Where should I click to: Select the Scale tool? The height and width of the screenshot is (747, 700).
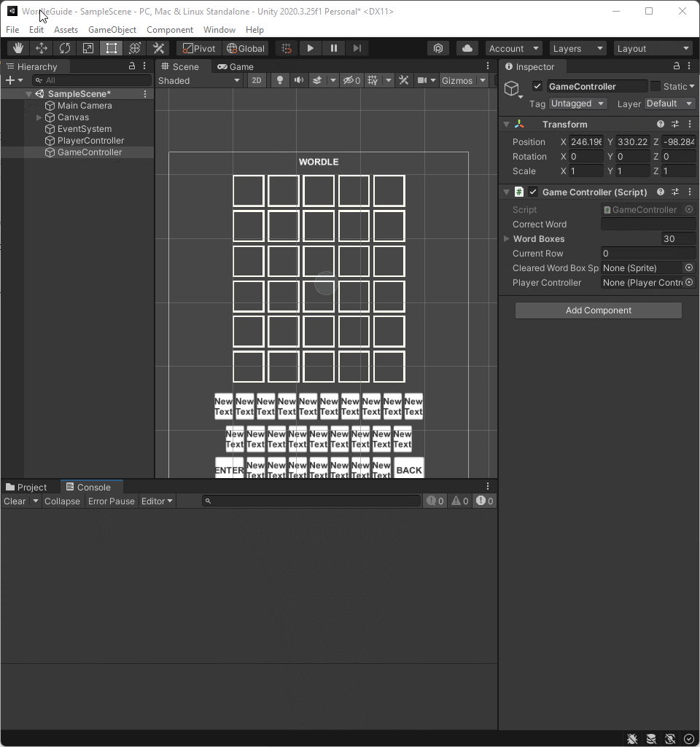click(x=87, y=48)
